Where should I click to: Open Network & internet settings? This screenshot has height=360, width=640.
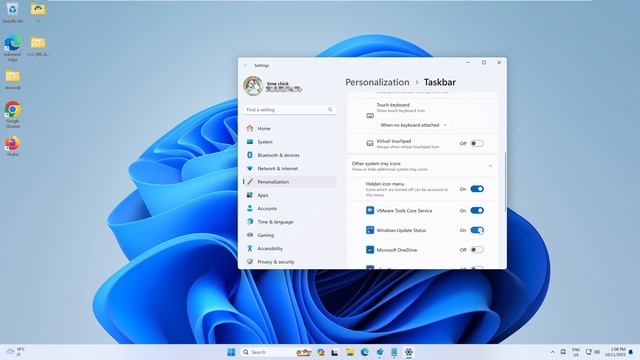(290, 168)
